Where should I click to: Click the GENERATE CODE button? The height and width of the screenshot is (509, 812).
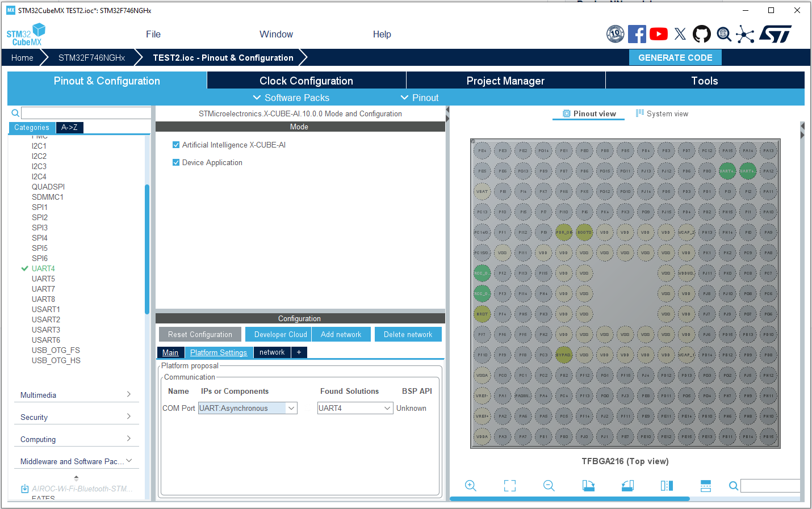pos(675,57)
